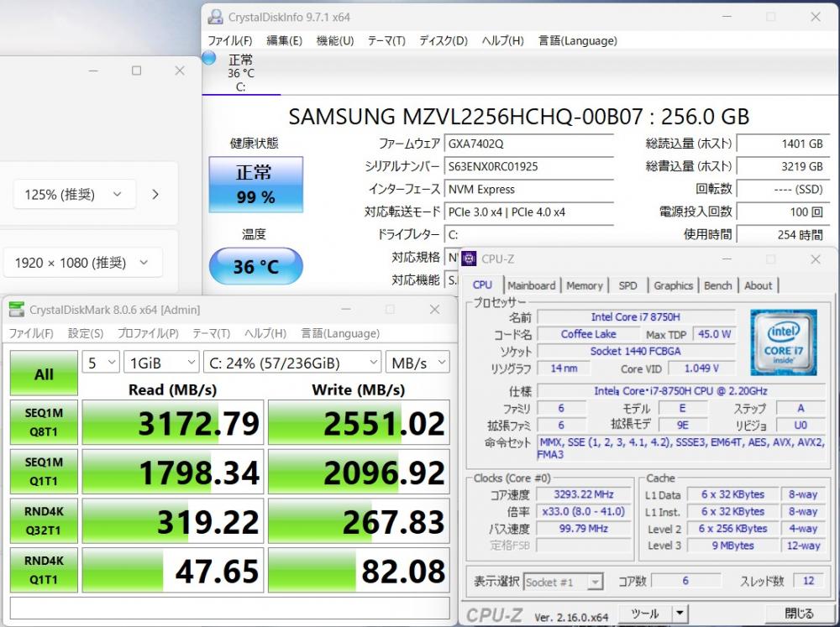
Task: Open the 1920 × 1080 resolution dropdown
Action: 82,263
